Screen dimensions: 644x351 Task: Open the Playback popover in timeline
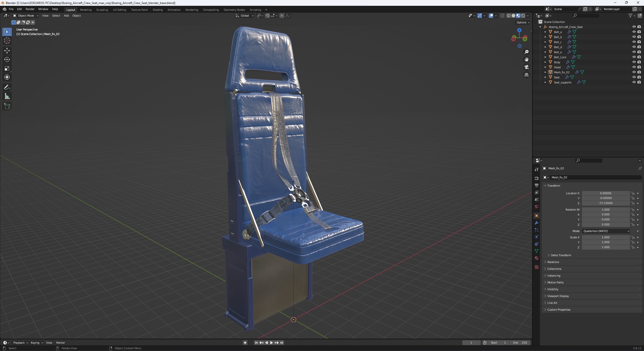20,343
